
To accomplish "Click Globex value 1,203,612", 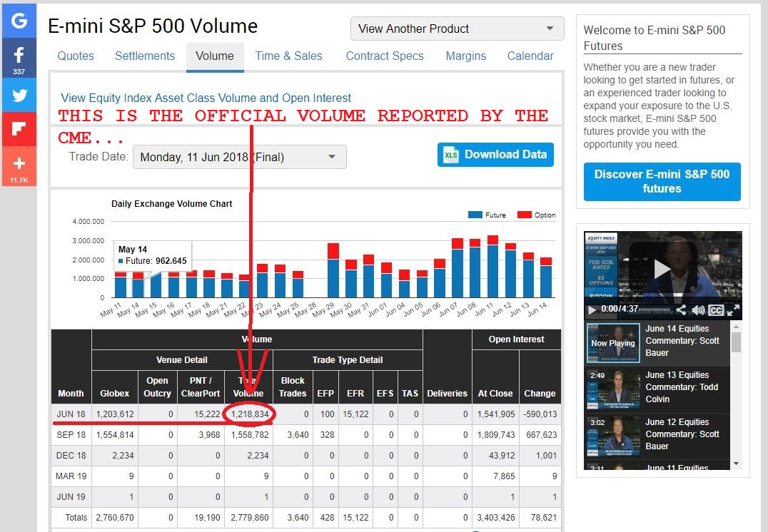I will (x=115, y=414).
